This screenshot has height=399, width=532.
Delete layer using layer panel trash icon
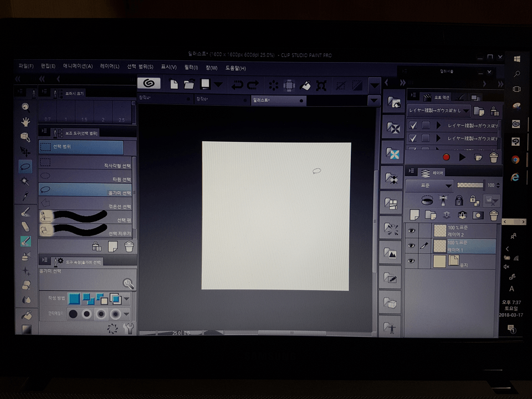pos(493,215)
